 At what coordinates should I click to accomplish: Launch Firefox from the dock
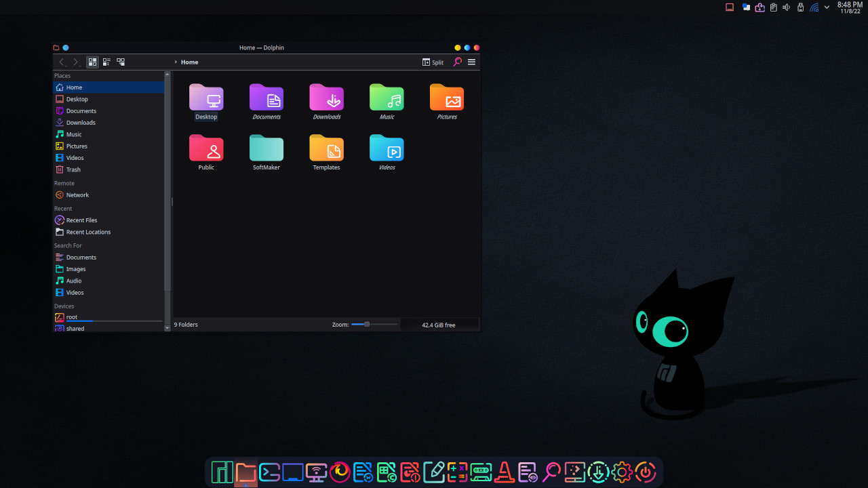click(340, 472)
